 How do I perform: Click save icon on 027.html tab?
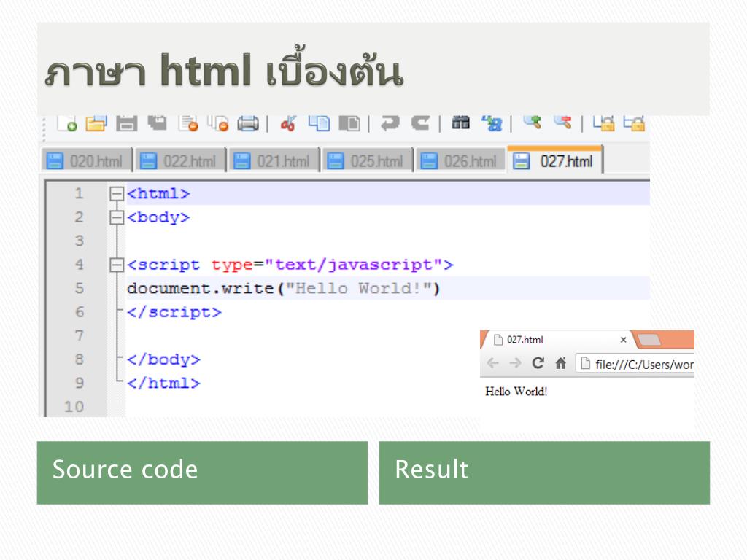tap(521, 161)
